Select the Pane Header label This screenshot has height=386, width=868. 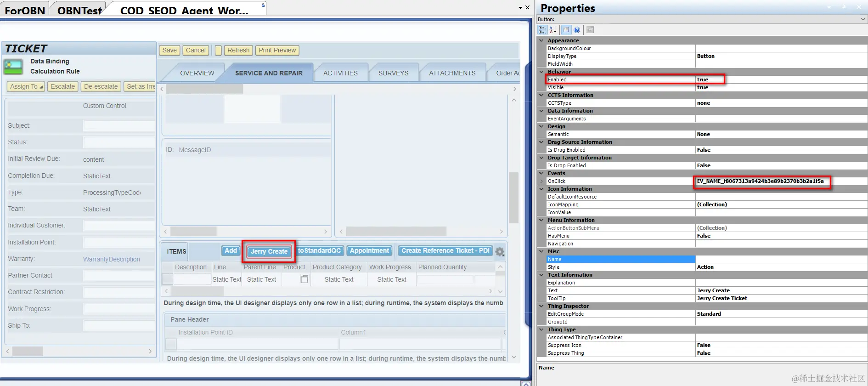coord(189,319)
